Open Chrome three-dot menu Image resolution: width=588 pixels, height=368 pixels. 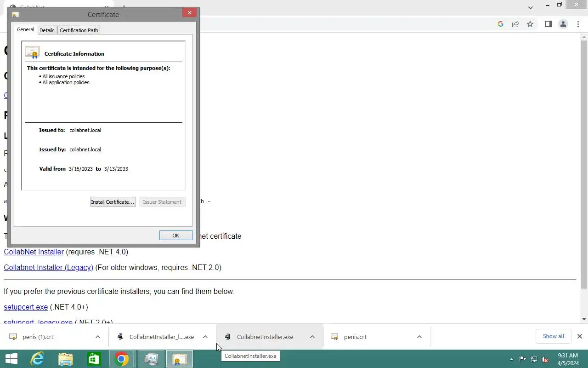point(578,24)
